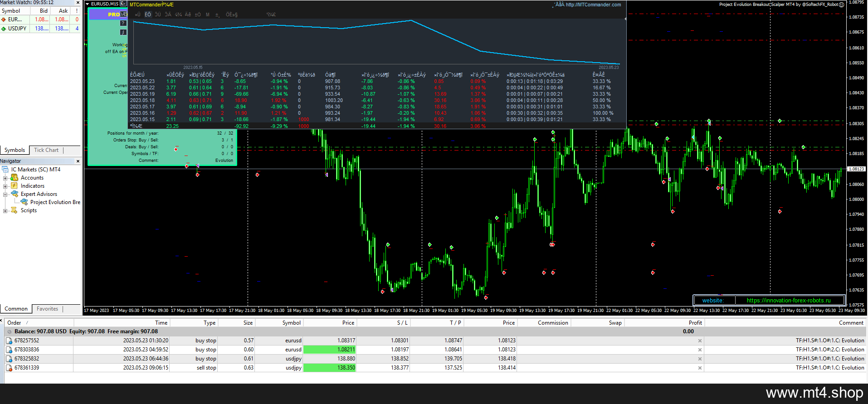Click the 18 May 09:30 label on time axis

pyautogui.click(x=329, y=311)
